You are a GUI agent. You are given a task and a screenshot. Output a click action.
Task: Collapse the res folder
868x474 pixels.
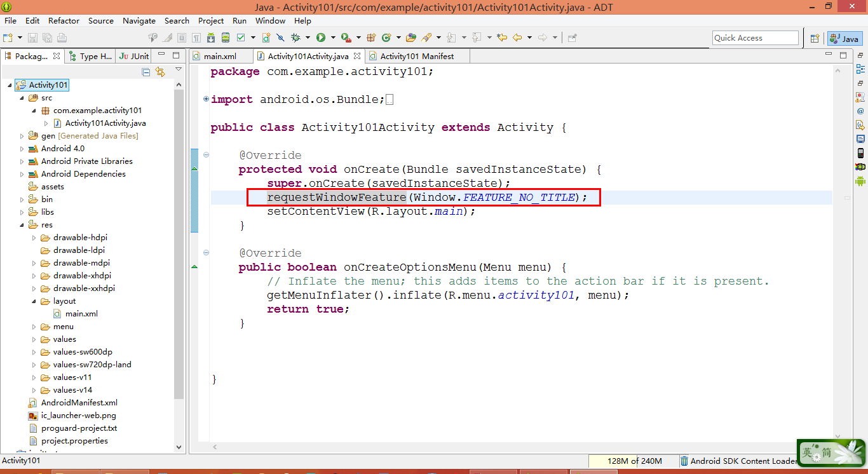(x=22, y=225)
